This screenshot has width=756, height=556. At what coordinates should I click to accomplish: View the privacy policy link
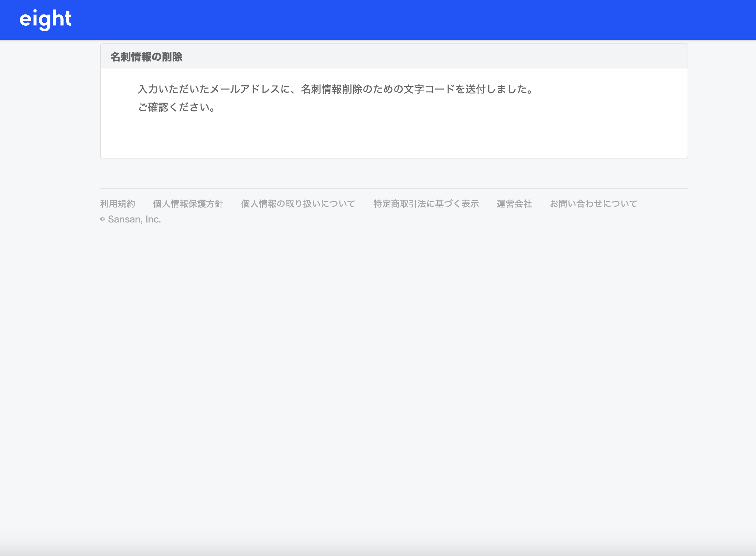tap(188, 203)
